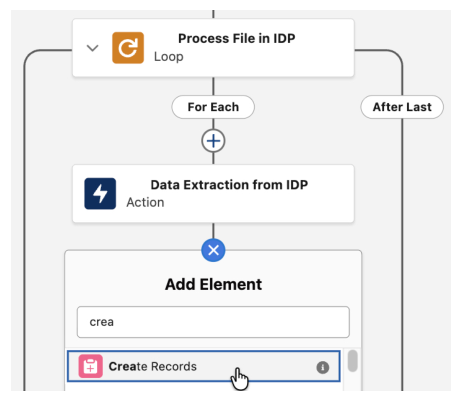This screenshot has height=401, width=461.
Task: Close the Add Element panel with blue X
Action: point(213,250)
